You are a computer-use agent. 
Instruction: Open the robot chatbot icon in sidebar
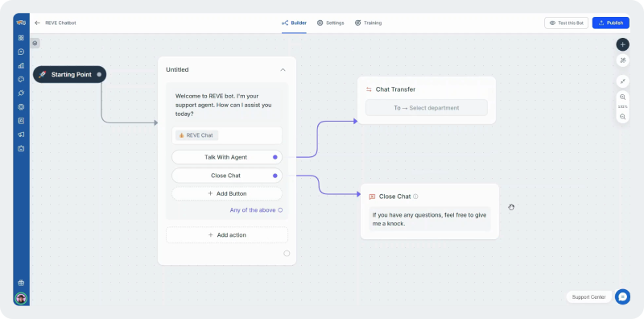pos(21,148)
